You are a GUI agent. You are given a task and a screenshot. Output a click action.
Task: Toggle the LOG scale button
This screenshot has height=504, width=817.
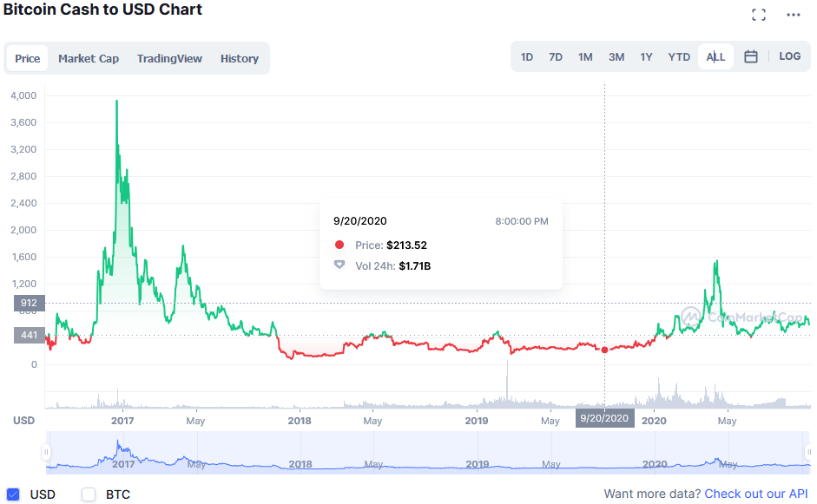(x=790, y=56)
